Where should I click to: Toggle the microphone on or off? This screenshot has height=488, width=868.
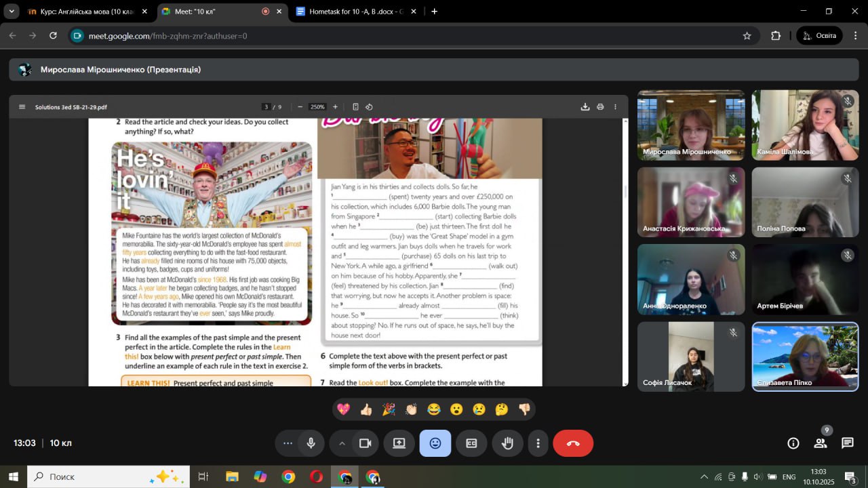311,443
